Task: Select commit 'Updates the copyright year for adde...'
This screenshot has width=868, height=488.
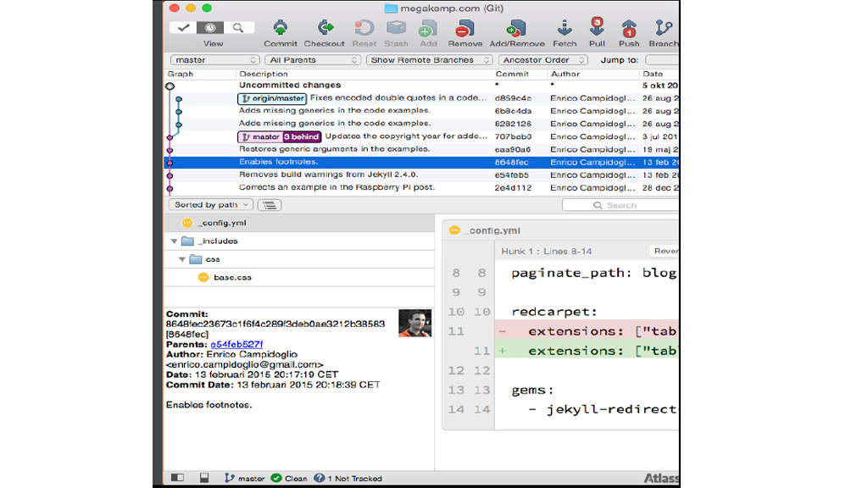Action: point(422,136)
